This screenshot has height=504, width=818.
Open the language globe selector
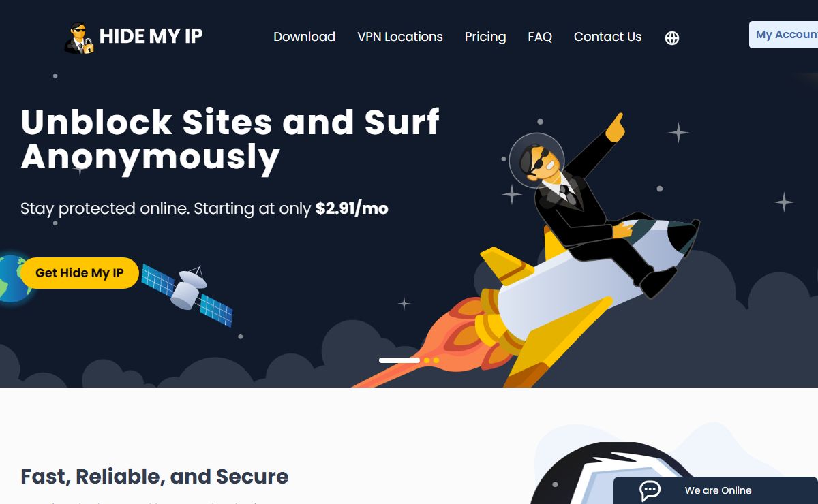pos(672,38)
